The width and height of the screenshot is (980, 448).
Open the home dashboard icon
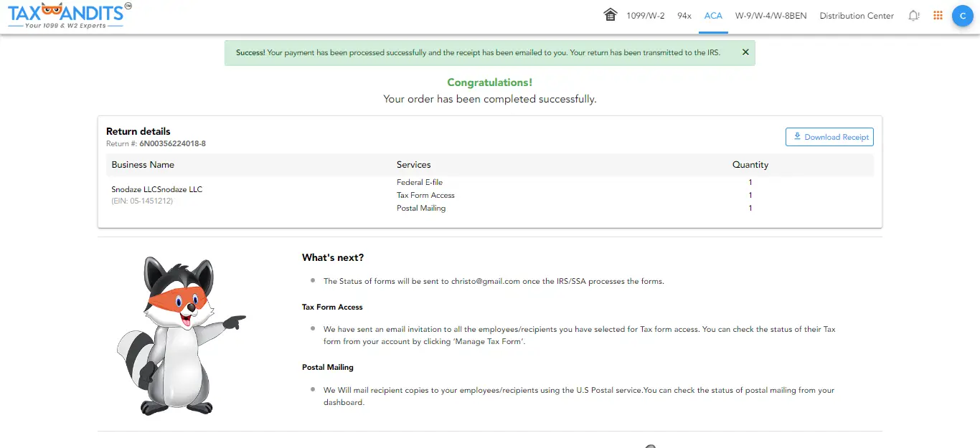pos(611,15)
